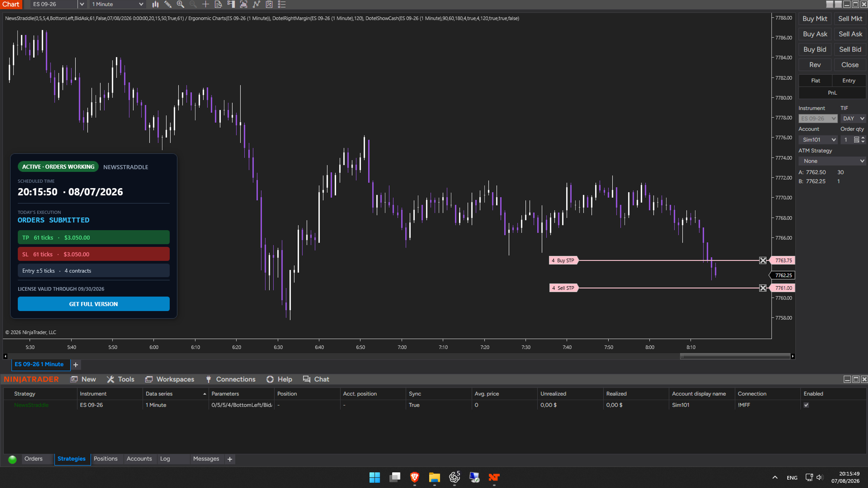
Task: Open the TIF DAY dropdown
Action: 853,118
